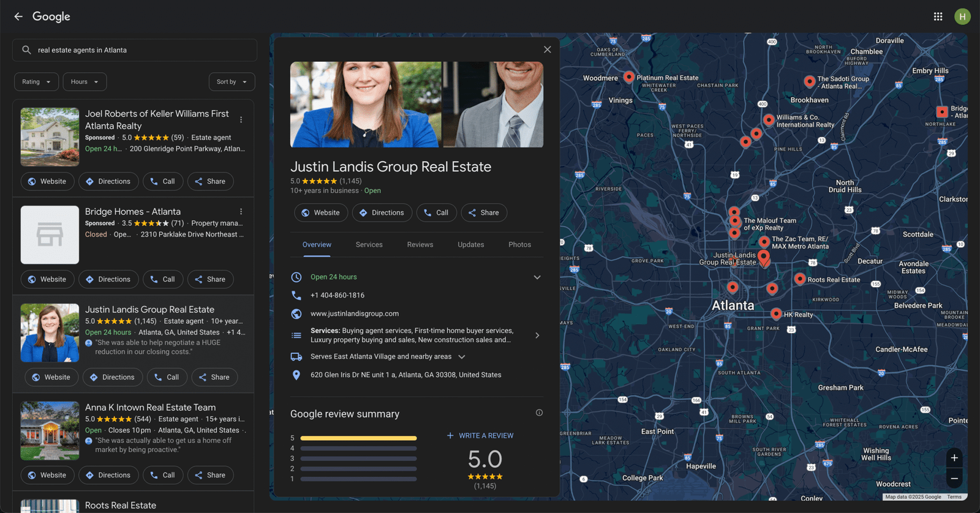980x513 pixels.
Task: Share the Bridge Homes - Atlanta listing
Action: (x=210, y=280)
